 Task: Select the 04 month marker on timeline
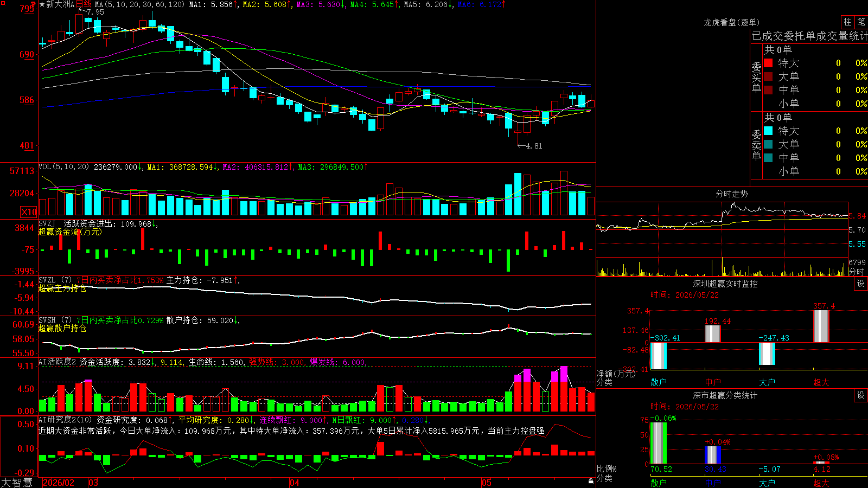295,483
